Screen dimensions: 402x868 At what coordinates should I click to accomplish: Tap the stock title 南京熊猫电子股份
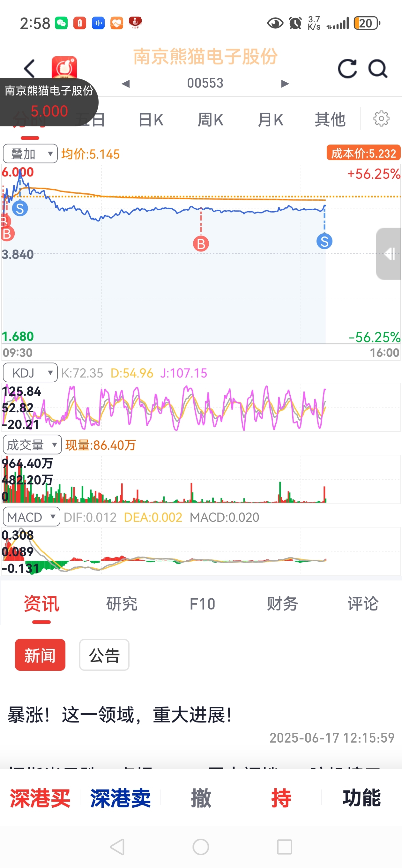[205, 56]
